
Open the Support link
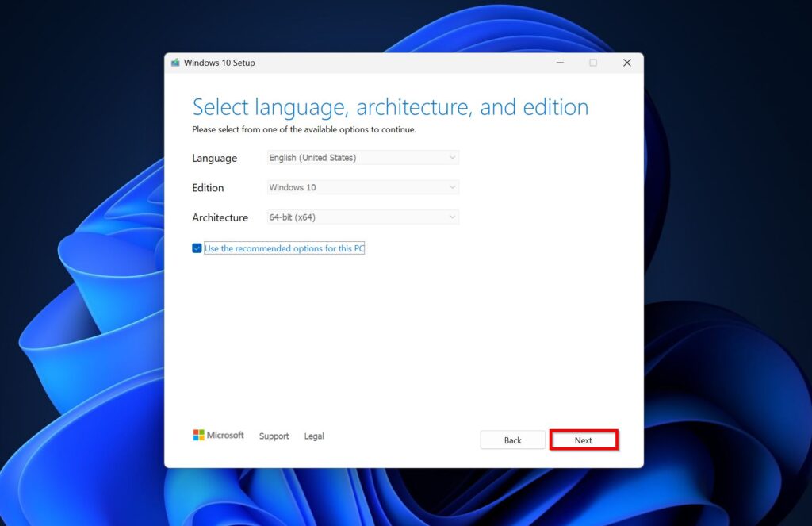(274, 436)
